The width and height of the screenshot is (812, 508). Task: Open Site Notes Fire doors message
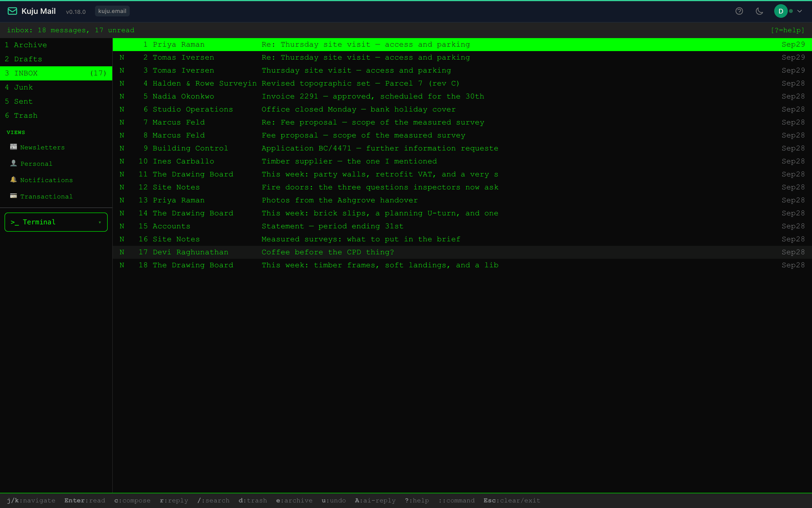click(462, 187)
